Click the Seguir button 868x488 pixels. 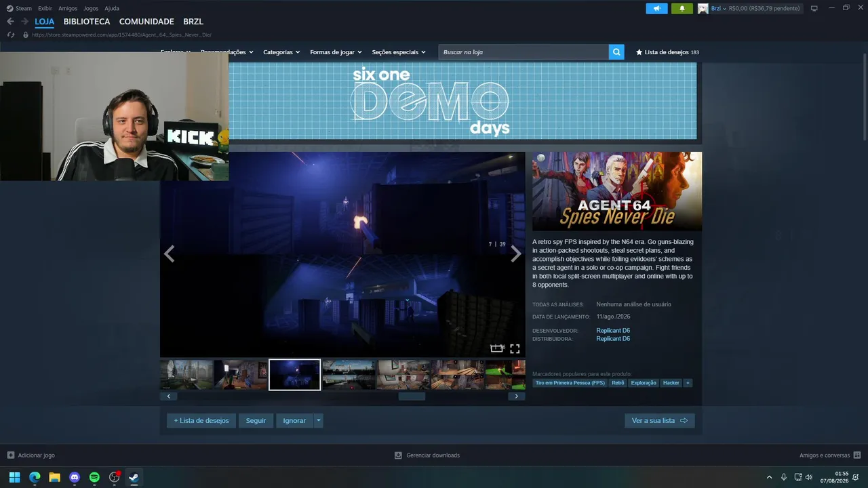(x=256, y=421)
